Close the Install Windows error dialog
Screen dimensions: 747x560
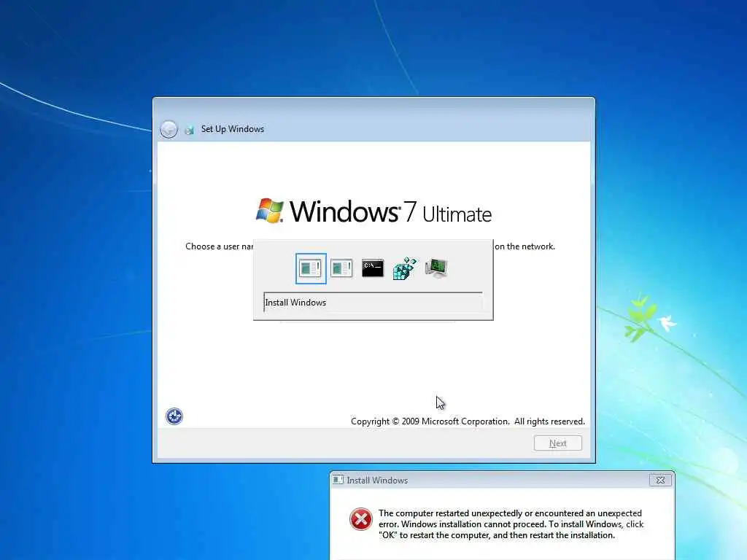(660, 480)
